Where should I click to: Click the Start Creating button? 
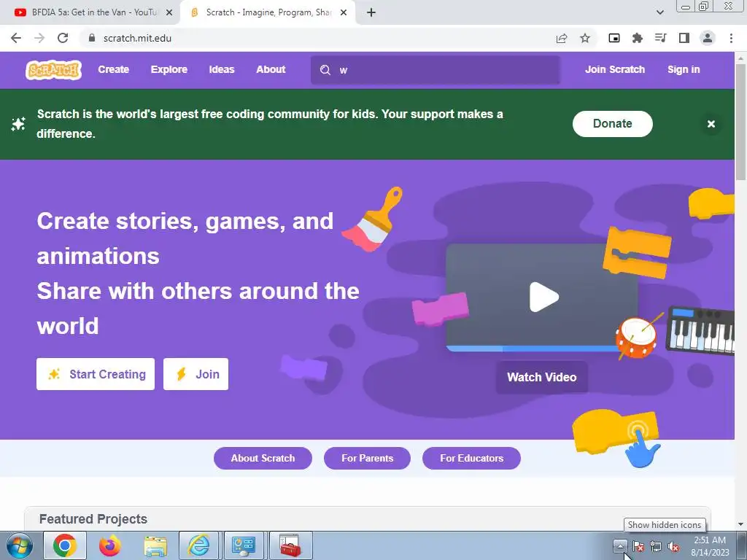tap(96, 374)
